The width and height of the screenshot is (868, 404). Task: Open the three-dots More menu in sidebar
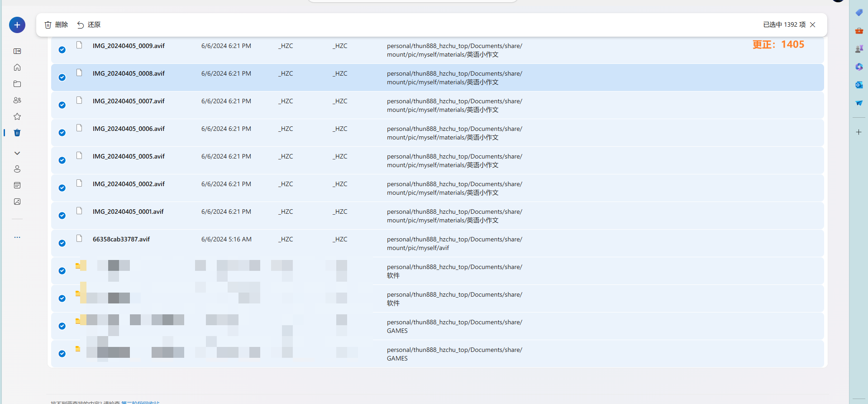[17, 237]
